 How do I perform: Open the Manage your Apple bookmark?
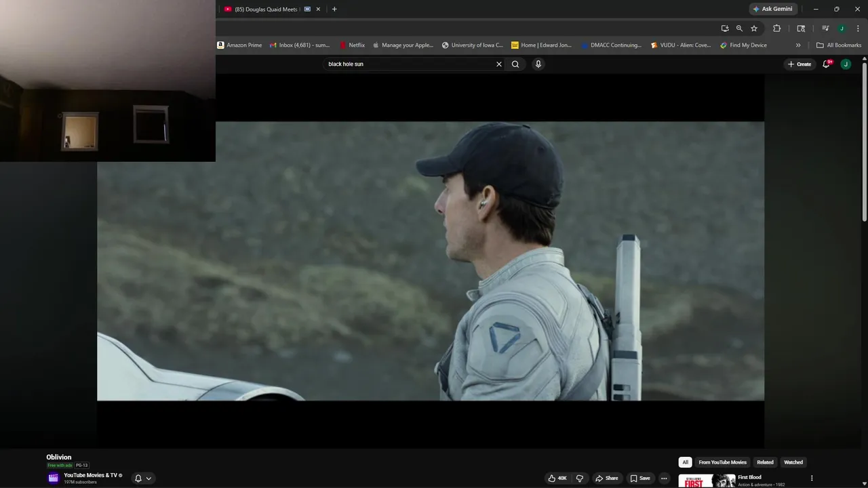click(403, 45)
